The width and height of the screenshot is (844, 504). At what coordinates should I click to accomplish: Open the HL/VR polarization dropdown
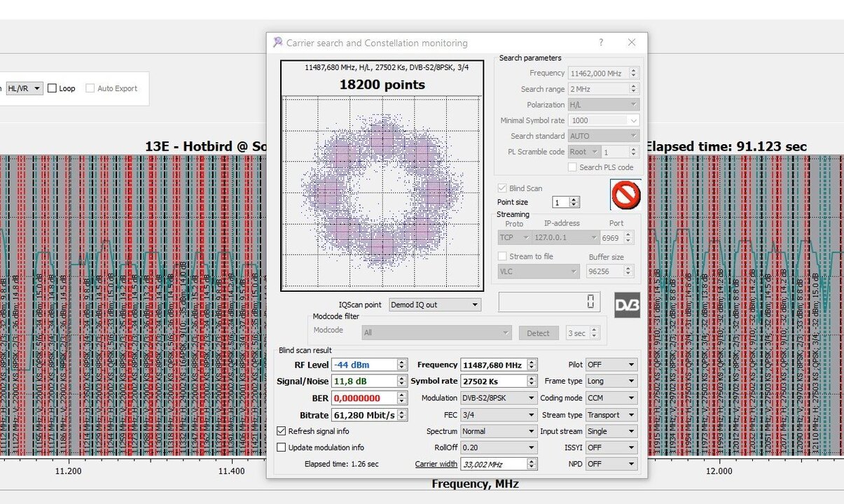[x=25, y=89]
